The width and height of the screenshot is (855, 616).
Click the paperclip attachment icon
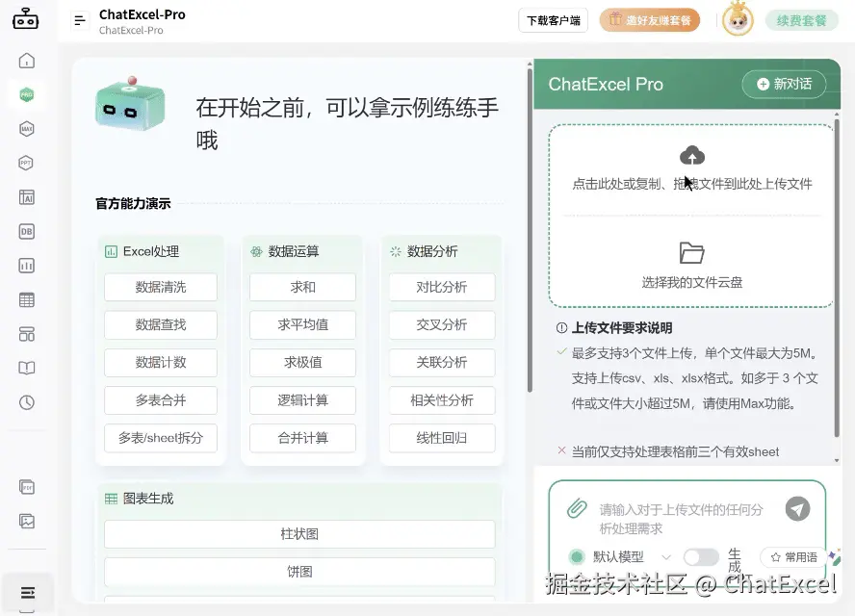(577, 508)
